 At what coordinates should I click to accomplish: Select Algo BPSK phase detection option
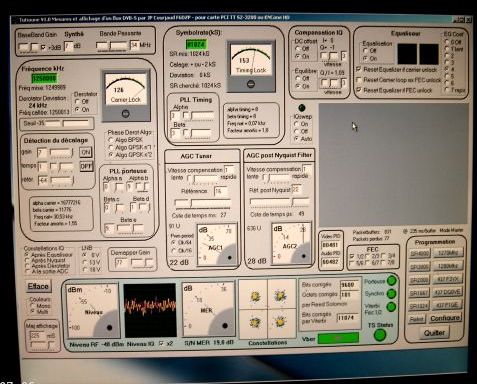(x=111, y=140)
